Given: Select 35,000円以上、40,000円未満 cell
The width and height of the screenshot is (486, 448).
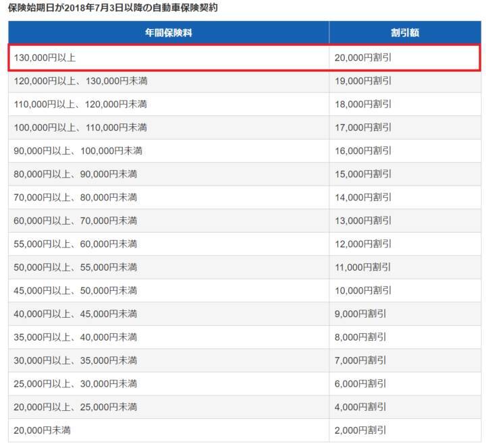Looking at the screenshot, I should [x=169, y=337].
